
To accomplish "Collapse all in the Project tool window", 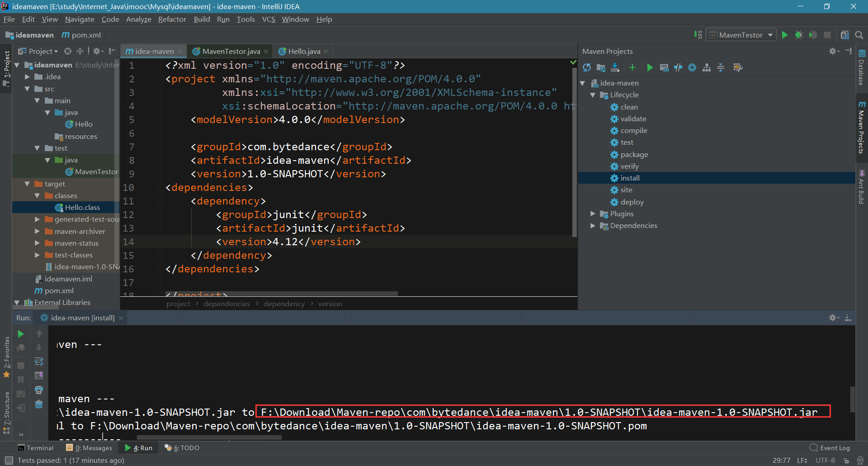I will click(x=80, y=51).
